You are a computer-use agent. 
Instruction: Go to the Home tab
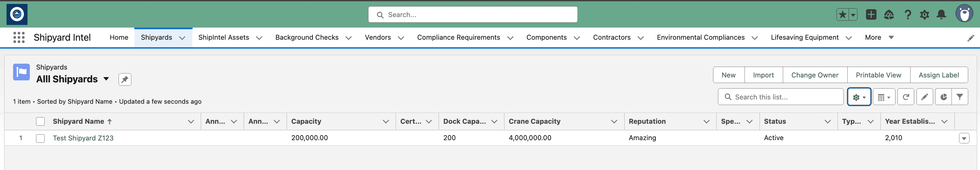pyautogui.click(x=119, y=37)
